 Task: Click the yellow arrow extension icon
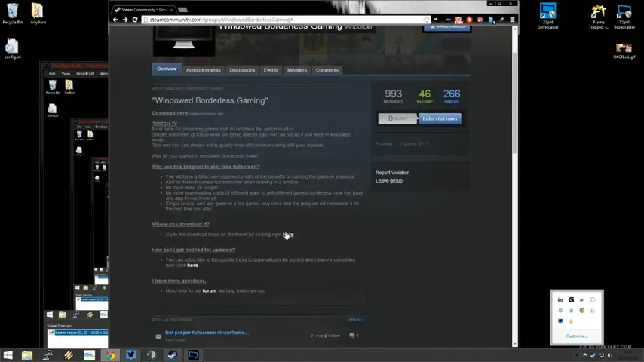click(x=436, y=20)
